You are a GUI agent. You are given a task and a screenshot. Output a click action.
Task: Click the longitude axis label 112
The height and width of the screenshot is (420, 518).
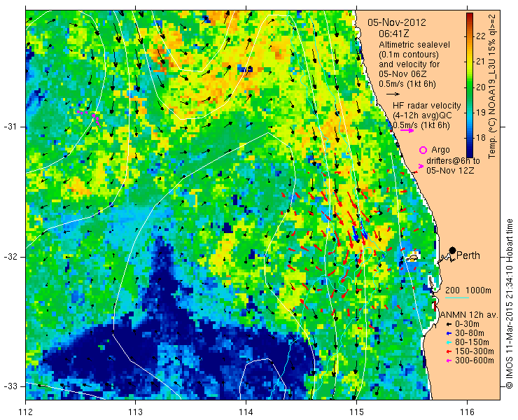coord(26,412)
